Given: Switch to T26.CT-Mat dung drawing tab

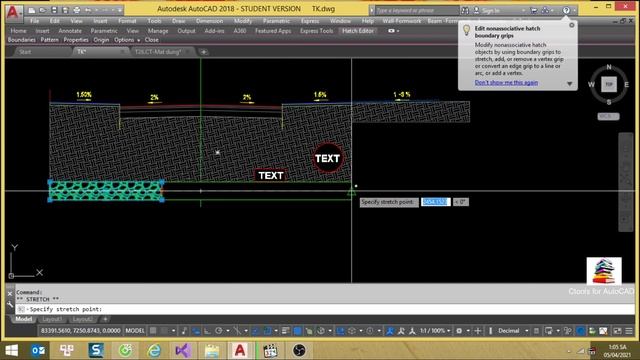Looking at the screenshot, I should [x=158, y=52].
